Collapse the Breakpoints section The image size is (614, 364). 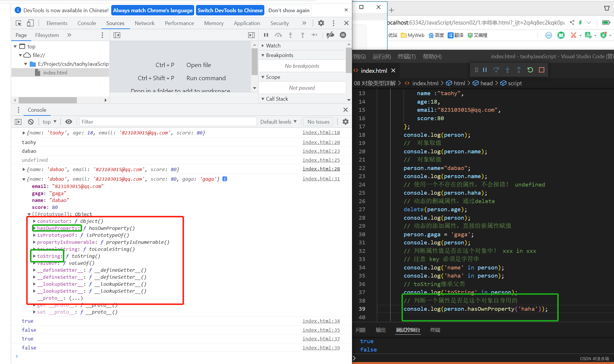[x=263, y=55]
